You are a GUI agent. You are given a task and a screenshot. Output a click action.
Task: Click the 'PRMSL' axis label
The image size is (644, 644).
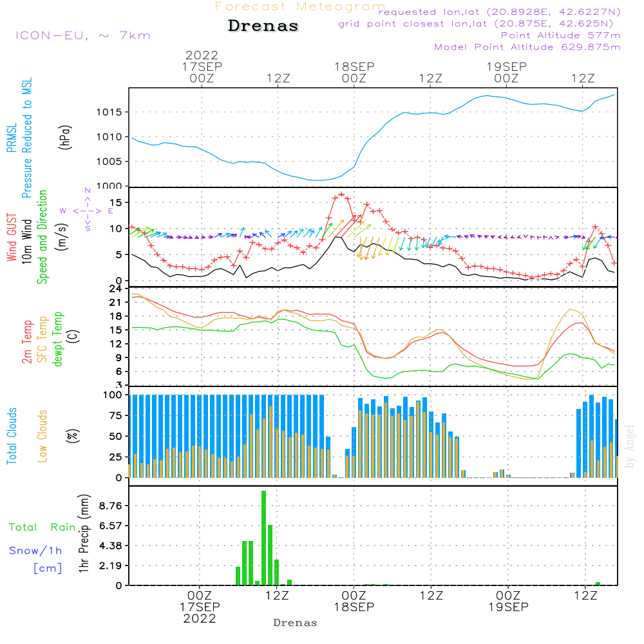click(12, 138)
